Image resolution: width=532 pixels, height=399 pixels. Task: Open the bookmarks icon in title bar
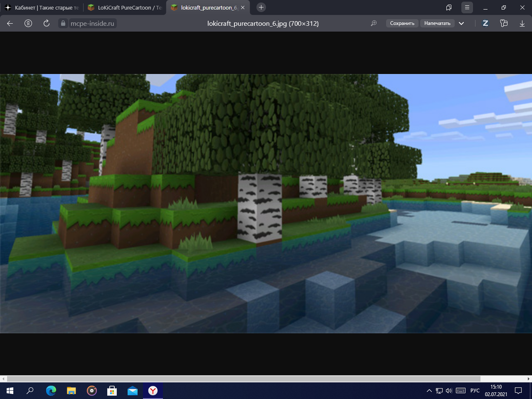click(449, 8)
